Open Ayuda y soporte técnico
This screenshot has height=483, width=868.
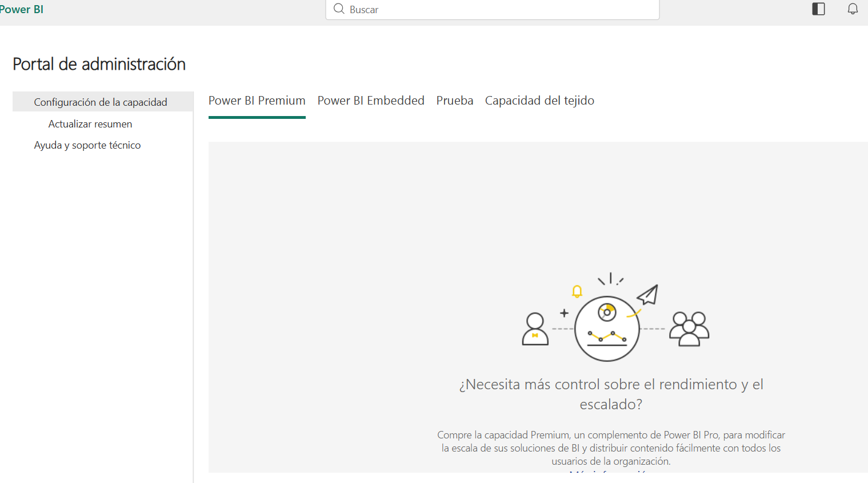coord(87,145)
